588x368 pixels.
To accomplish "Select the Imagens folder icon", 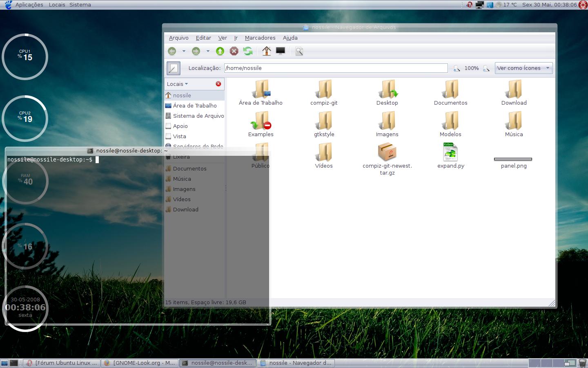I will click(x=388, y=121).
